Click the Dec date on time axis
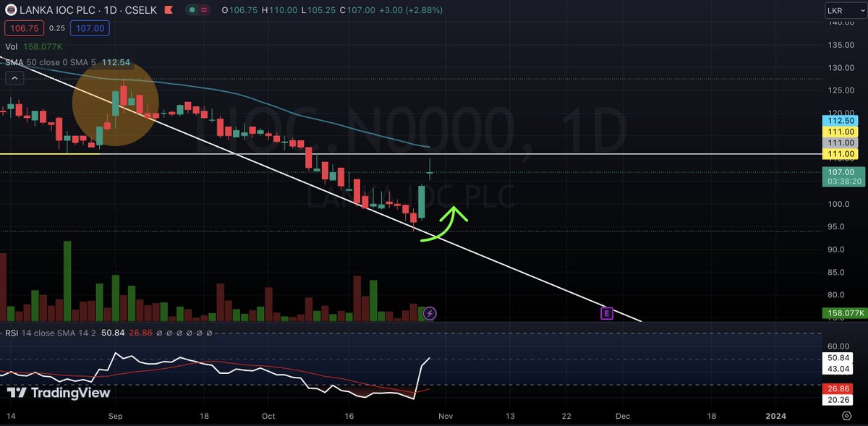Image resolution: width=868 pixels, height=426 pixels. (621, 416)
